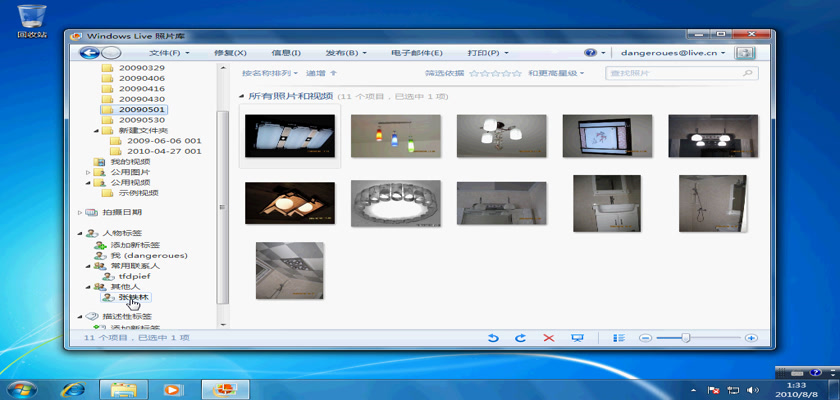Viewport: 840px width, 400px height.
Task: Click the 修复(X) button
Action: pos(230,52)
